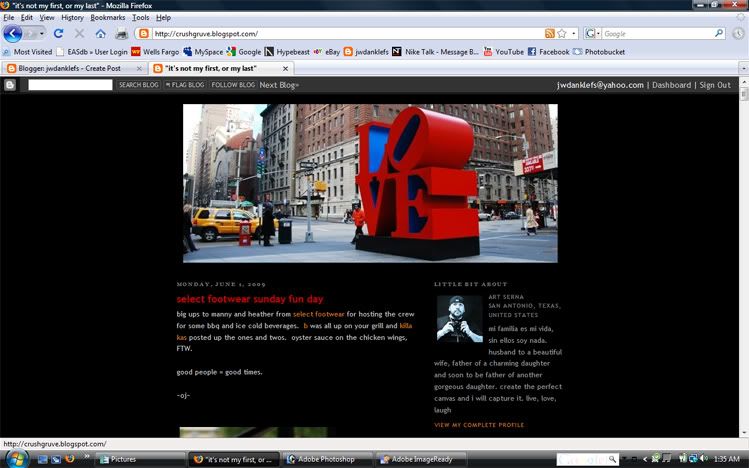Go to Next Blog link
Viewport: 749px width, 468px height.
click(x=279, y=85)
